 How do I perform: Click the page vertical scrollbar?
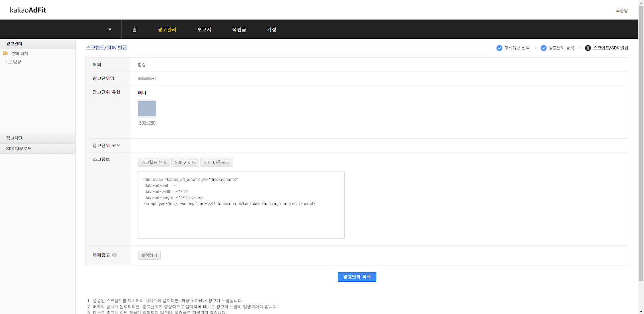coord(641,143)
